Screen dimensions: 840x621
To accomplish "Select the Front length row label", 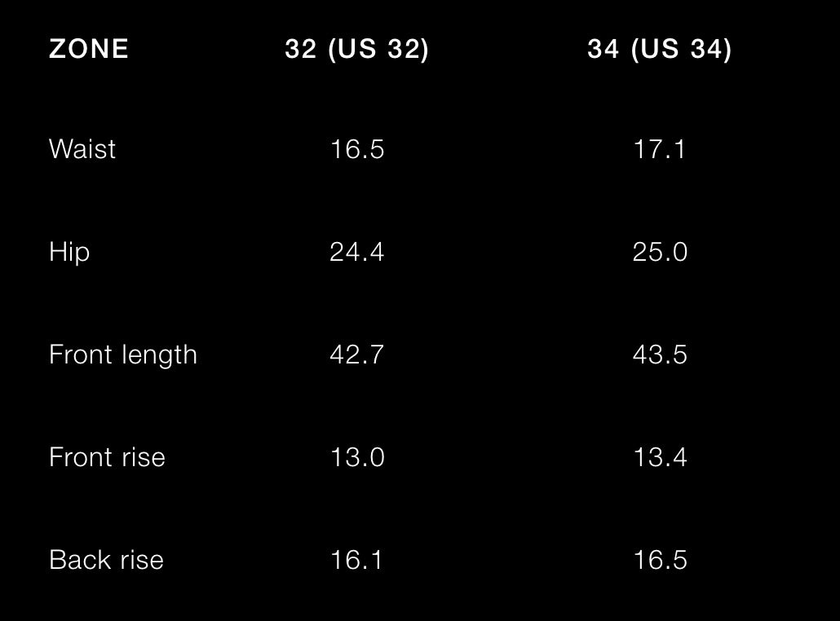I will pyautogui.click(x=123, y=355).
